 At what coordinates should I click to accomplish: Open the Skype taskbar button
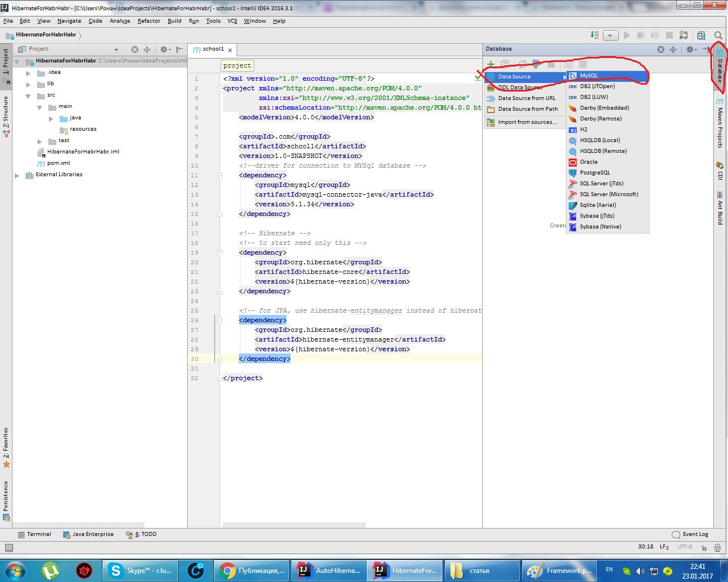[140, 570]
